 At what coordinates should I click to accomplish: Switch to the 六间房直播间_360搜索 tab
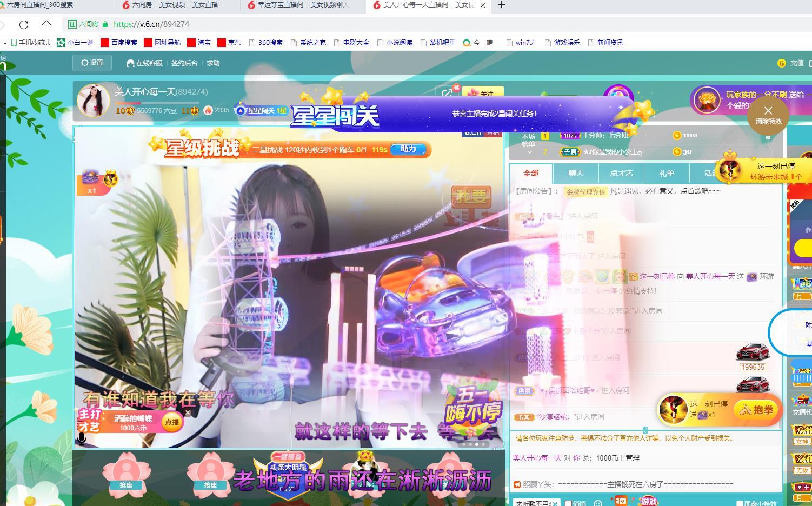coord(39,5)
